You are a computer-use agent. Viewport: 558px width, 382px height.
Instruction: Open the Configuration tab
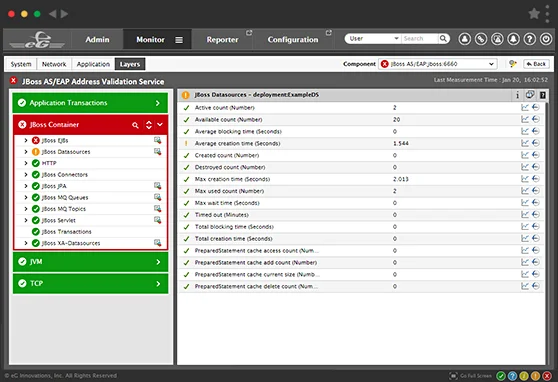coord(293,40)
